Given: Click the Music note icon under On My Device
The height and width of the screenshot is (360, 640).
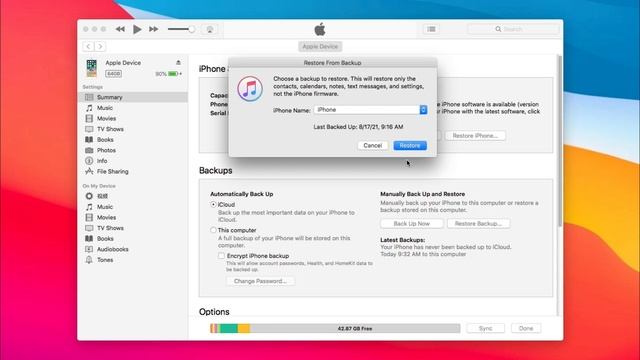Looking at the screenshot, I should 89,207.
